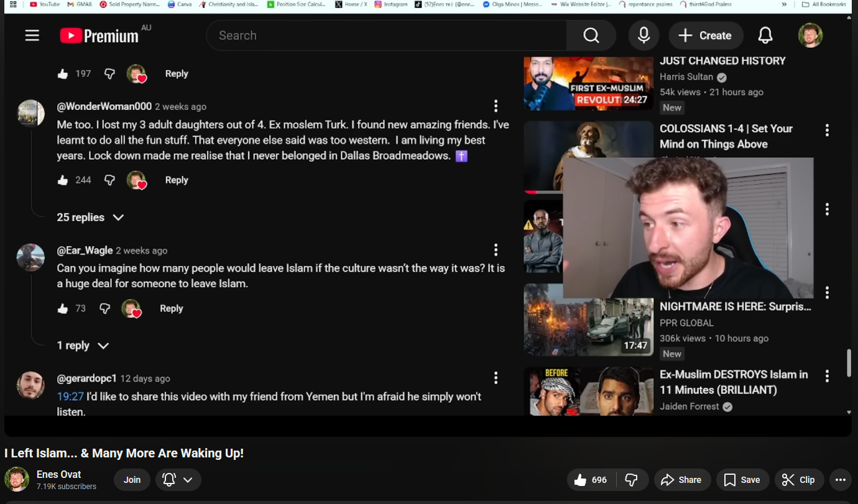Click the page vertical scrollbar thumb
Viewport: 858px width, 504px height.
point(849,363)
